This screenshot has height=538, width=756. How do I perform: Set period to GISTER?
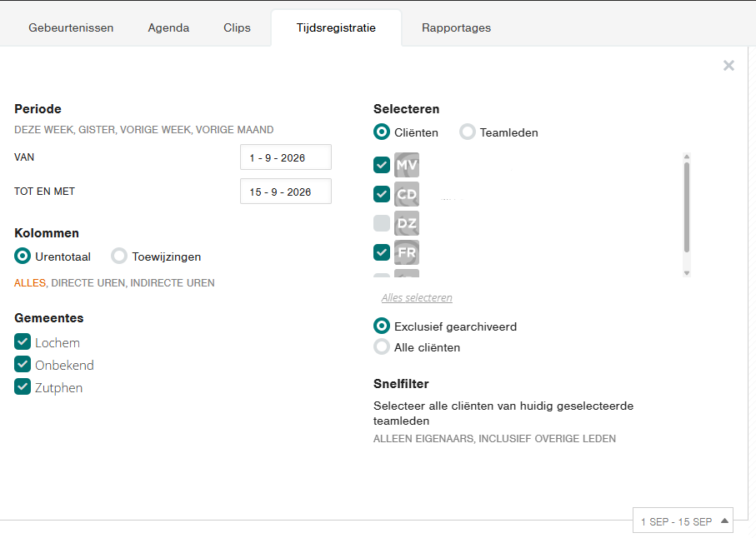tap(97, 130)
